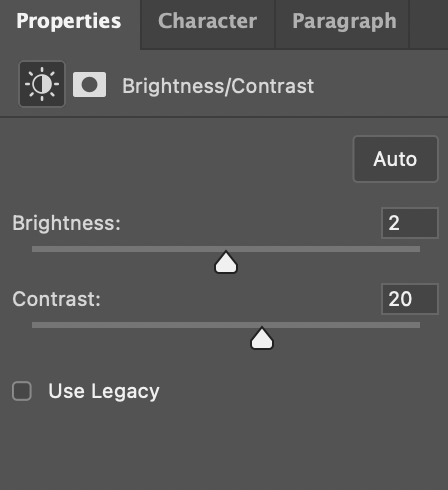
Task: Click the Brightness/Contrast panel title text
Action: pyautogui.click(x=218, y=86)
